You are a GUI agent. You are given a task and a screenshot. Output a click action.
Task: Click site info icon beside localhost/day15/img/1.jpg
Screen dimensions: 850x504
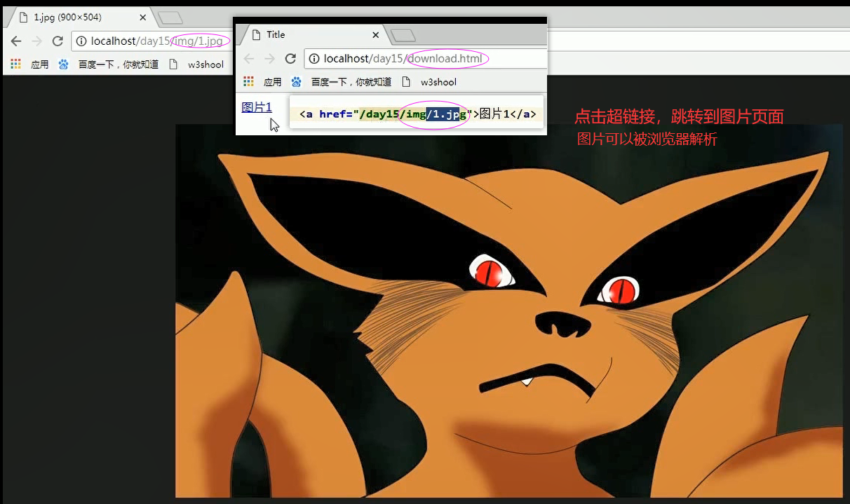(81, 41)
